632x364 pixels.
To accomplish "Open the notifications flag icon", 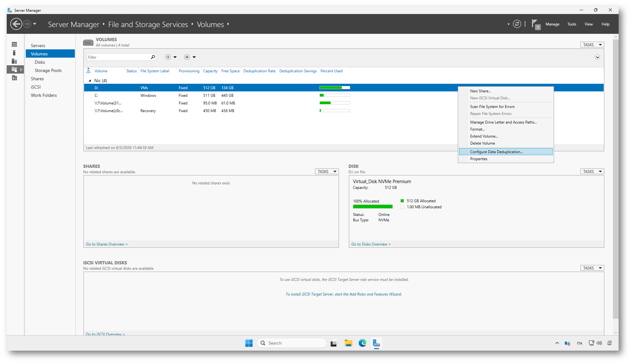I will click(536, 24).
